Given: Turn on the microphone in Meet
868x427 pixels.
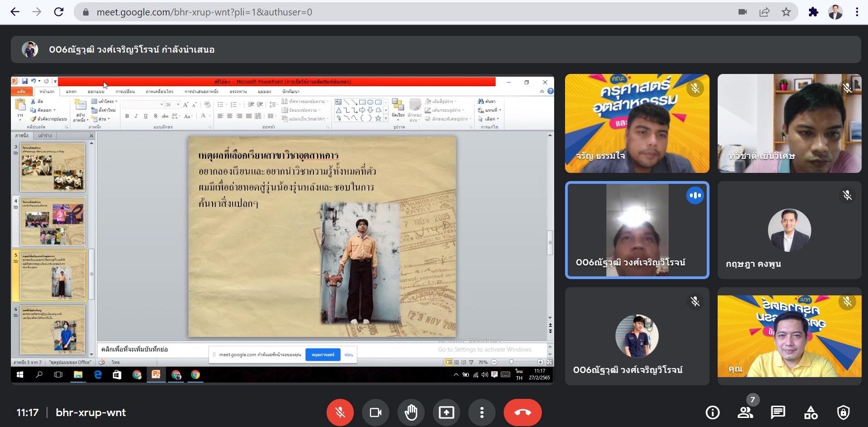Looking at the screenshot, I should click(340, 412).
